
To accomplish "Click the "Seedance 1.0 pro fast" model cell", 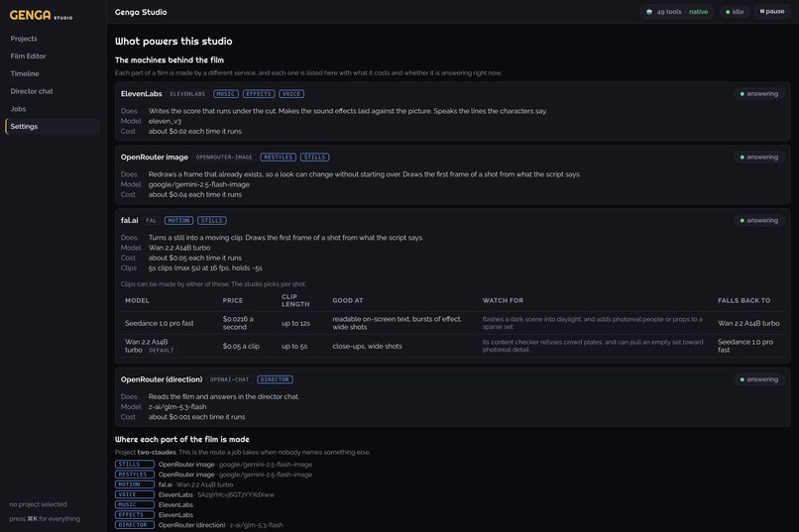I will 159,323.
